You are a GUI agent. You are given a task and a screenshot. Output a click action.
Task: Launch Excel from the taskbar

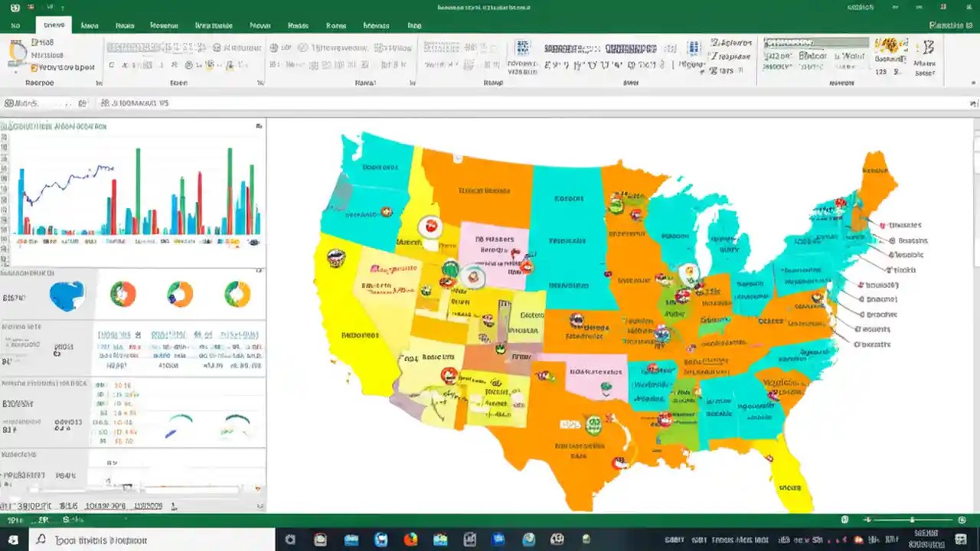[x=586, y=540]
